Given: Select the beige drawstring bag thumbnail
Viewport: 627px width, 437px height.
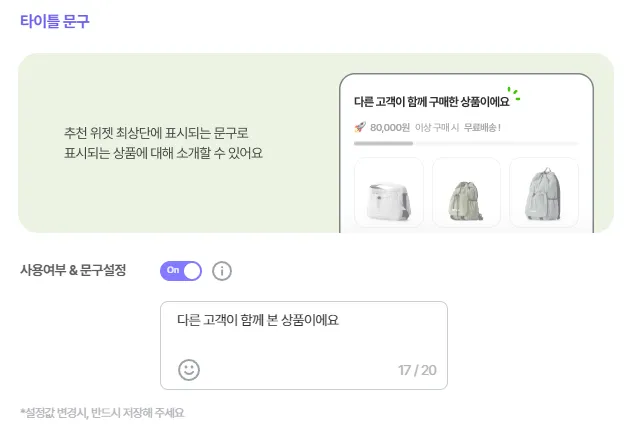Looking at the screenshot, I should (x=466, y=192).
